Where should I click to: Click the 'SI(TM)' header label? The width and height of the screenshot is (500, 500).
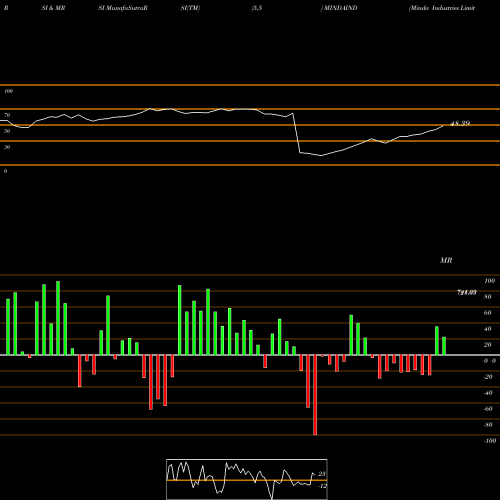(x=190, y=8)
